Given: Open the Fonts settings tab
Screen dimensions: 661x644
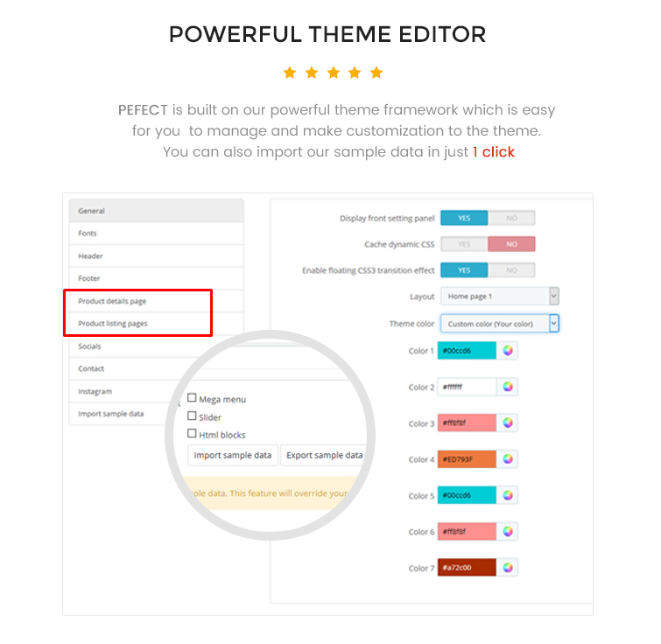Looking at the screenshot, I should (157, 234).
